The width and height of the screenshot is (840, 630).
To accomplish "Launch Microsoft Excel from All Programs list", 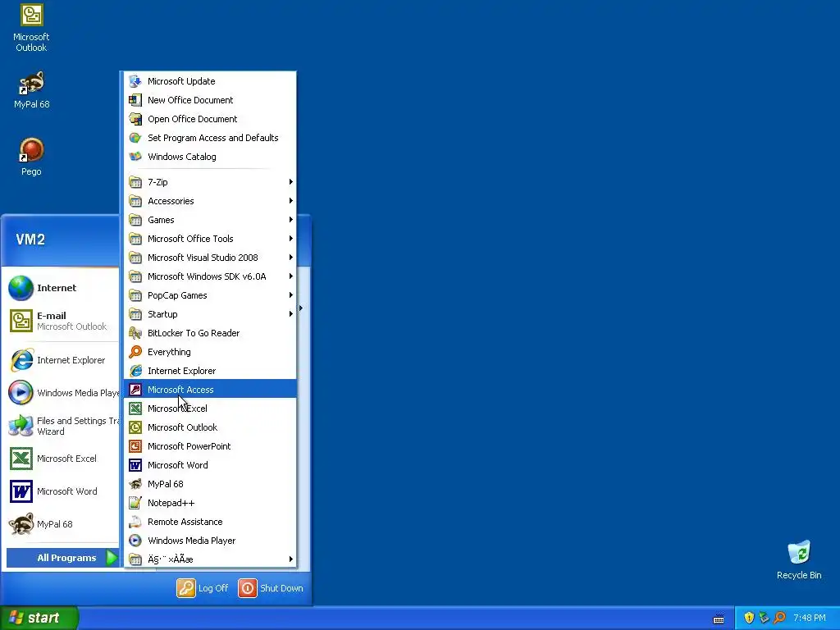I will pos(210,409).
